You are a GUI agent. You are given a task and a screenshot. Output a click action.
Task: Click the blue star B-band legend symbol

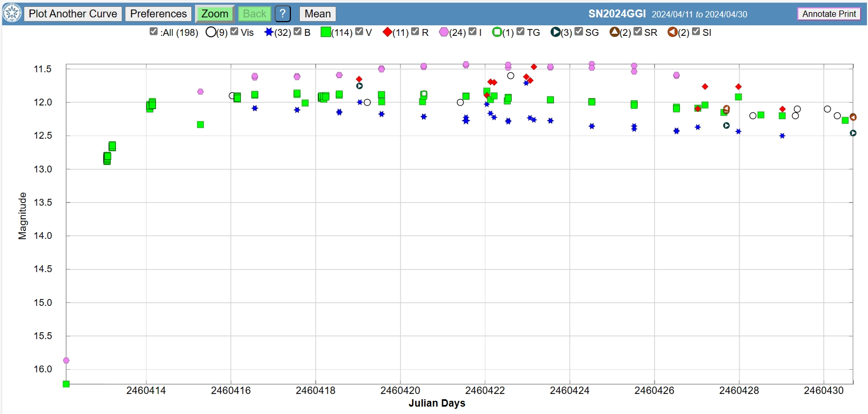pos(269,32)
